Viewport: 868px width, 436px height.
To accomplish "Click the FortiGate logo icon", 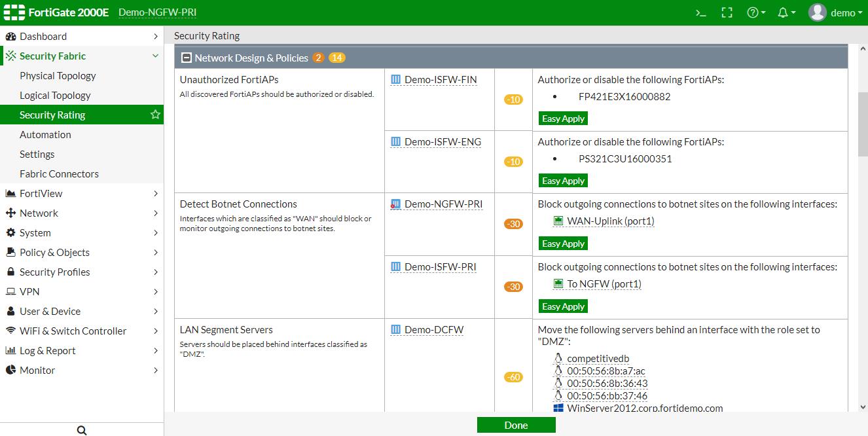I will (14, 12).
